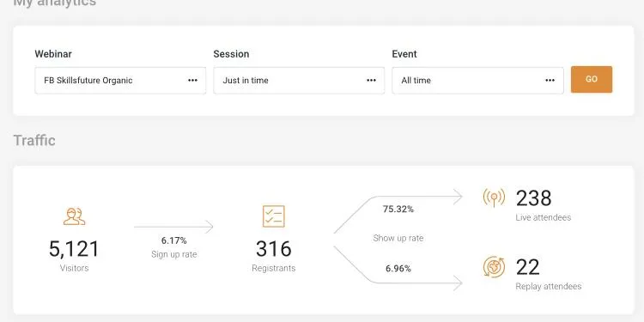Open the All time event dropdown

(x=477, y=81)
